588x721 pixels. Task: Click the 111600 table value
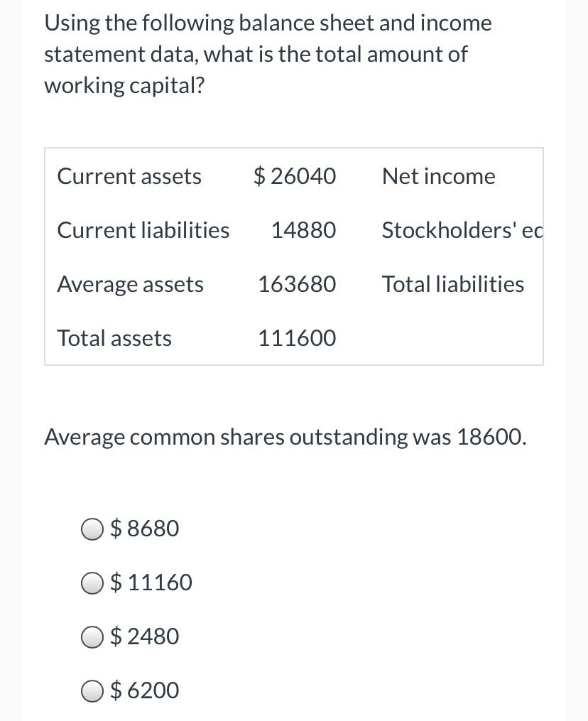tap(298, 338)
